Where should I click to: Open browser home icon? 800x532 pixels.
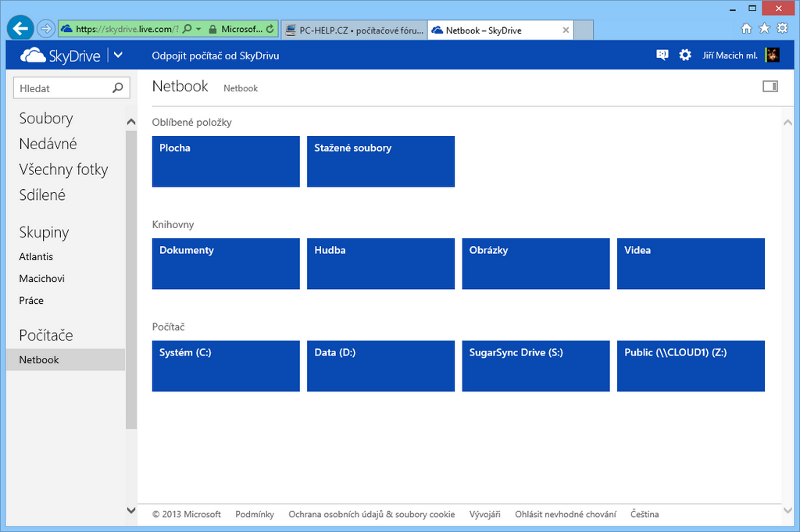[746, 29]
